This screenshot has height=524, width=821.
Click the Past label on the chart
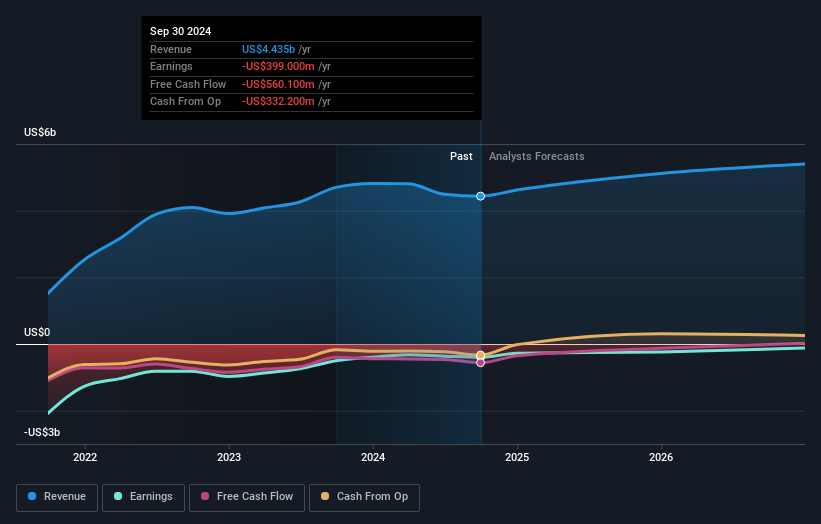click(461, 156)
